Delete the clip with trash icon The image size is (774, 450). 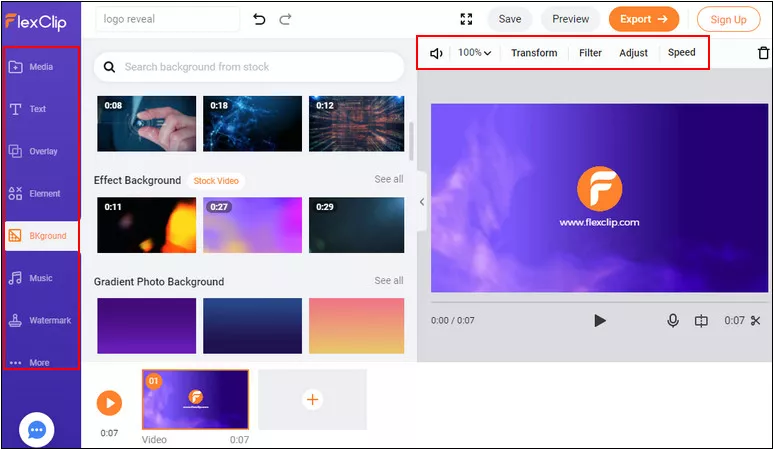(764, 53)
